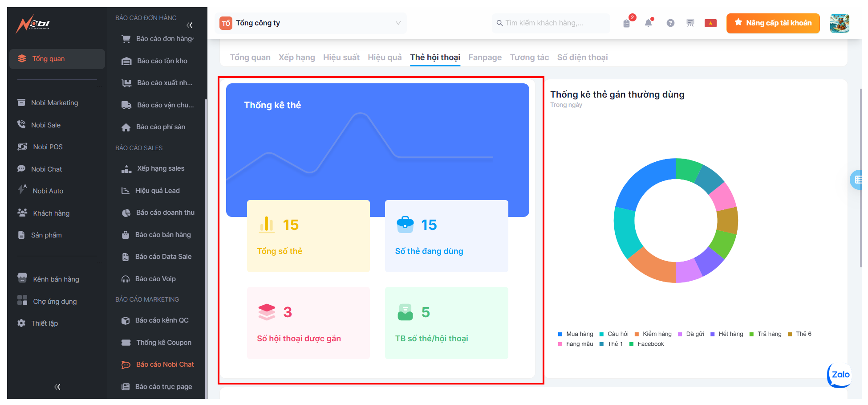Open the chat messages icon in header

(x=690, y=23)
